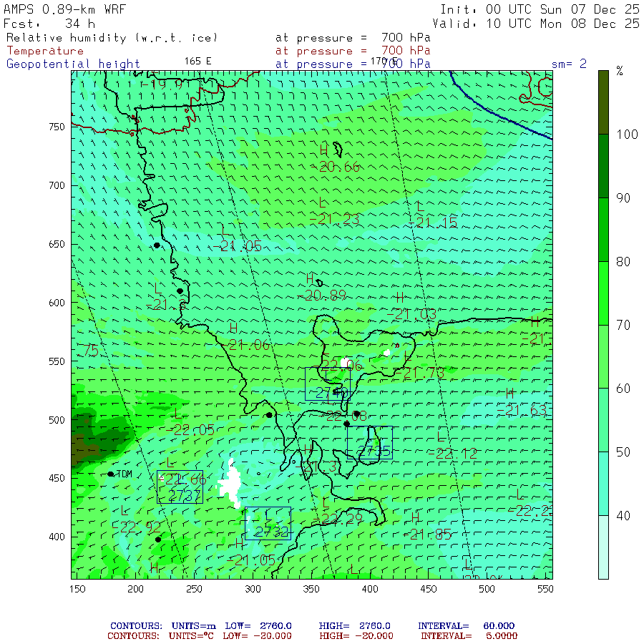Click the '-22.29' temperature low label

click(338, 519)
